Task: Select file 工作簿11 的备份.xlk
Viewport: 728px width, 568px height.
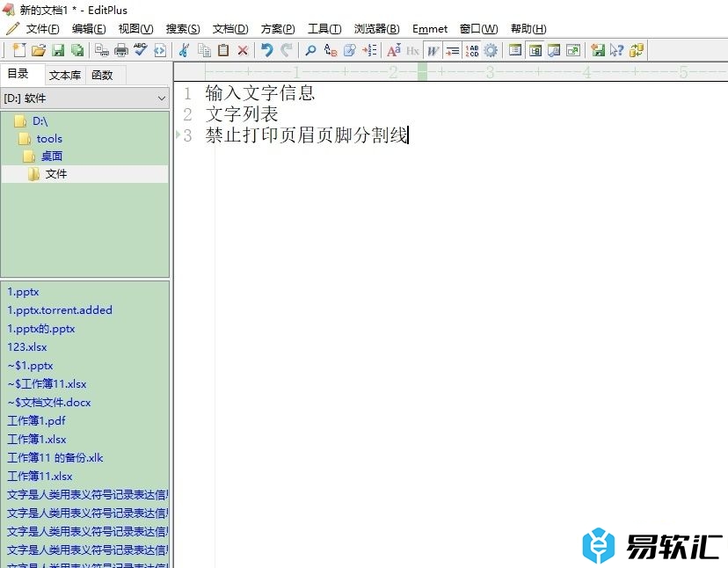Action: tap(55, 458)
